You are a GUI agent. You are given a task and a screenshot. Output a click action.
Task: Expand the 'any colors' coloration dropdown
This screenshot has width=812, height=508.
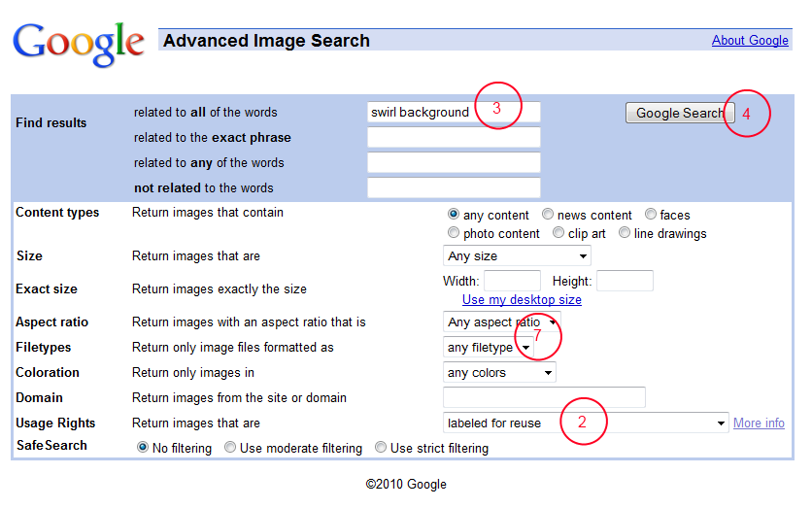point(499,372)
